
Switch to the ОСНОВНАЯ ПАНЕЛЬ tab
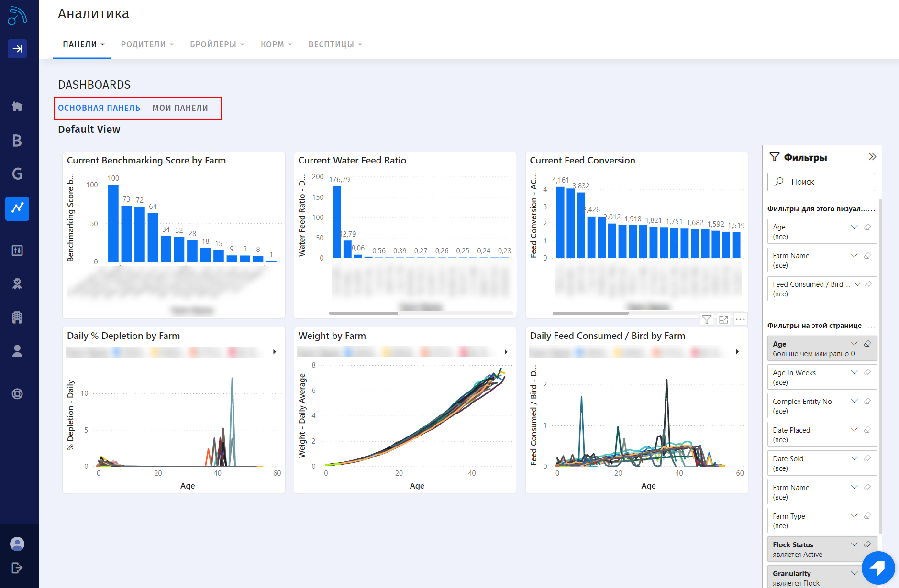point(99,108)
